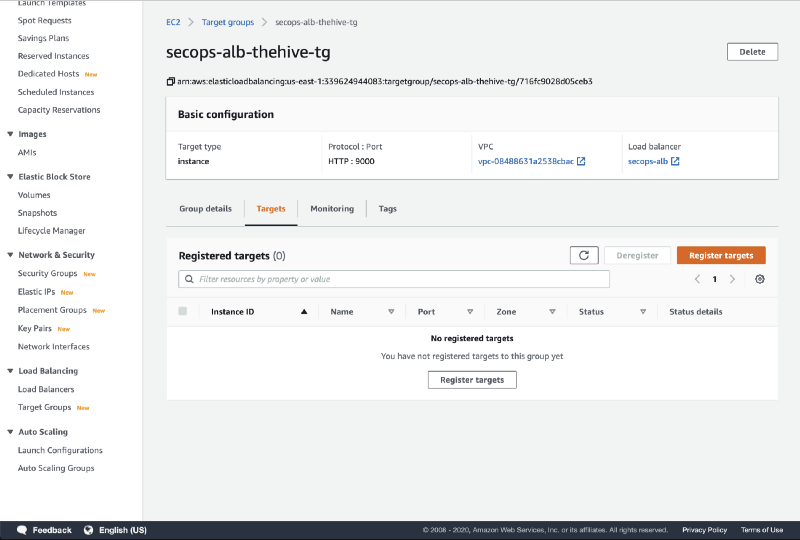800x540 pixels.
Task: Open the English (US) language selector
Action: 115,530
